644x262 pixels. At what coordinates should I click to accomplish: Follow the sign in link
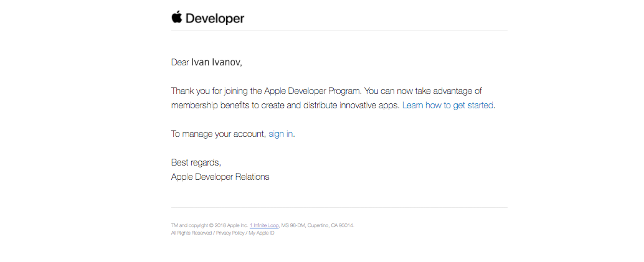tap(280, 134)
